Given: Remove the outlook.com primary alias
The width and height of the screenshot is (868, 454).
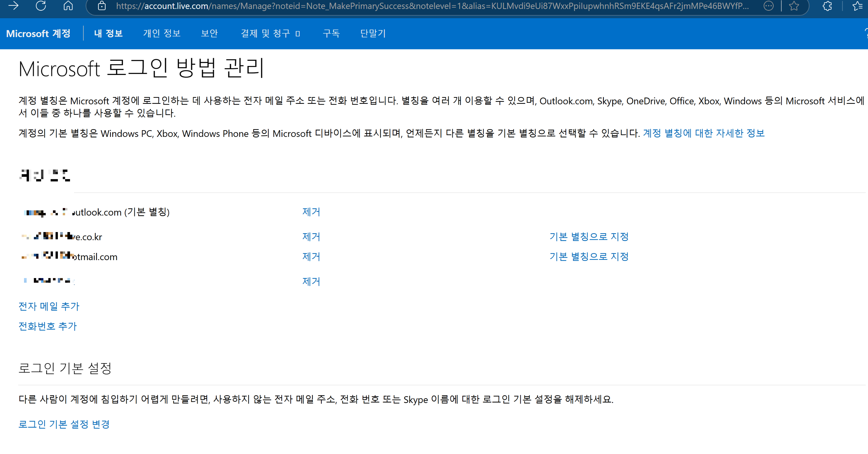Looking at the screenshot, I should tap(311, 212).
